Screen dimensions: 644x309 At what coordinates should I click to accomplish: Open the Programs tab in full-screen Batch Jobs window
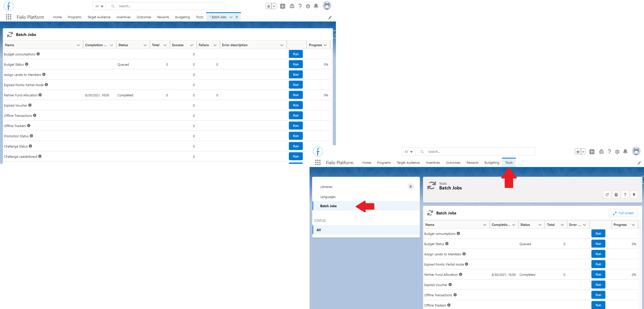75,17
